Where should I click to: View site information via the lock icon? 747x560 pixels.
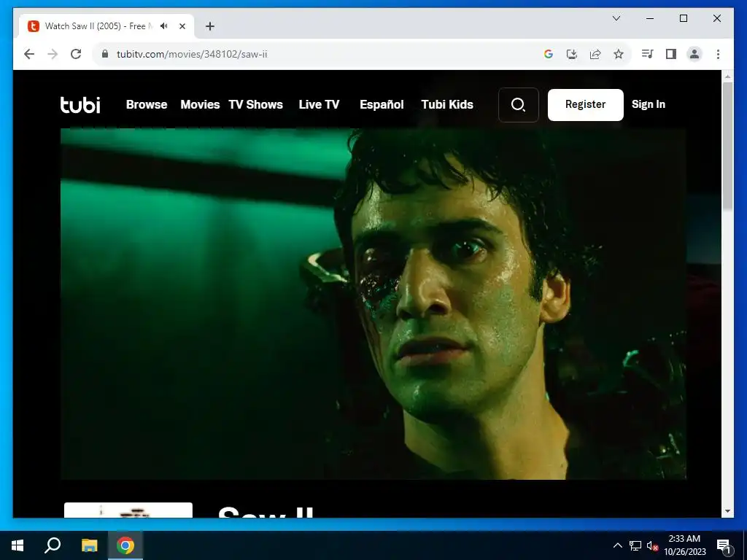pos(105,54)
